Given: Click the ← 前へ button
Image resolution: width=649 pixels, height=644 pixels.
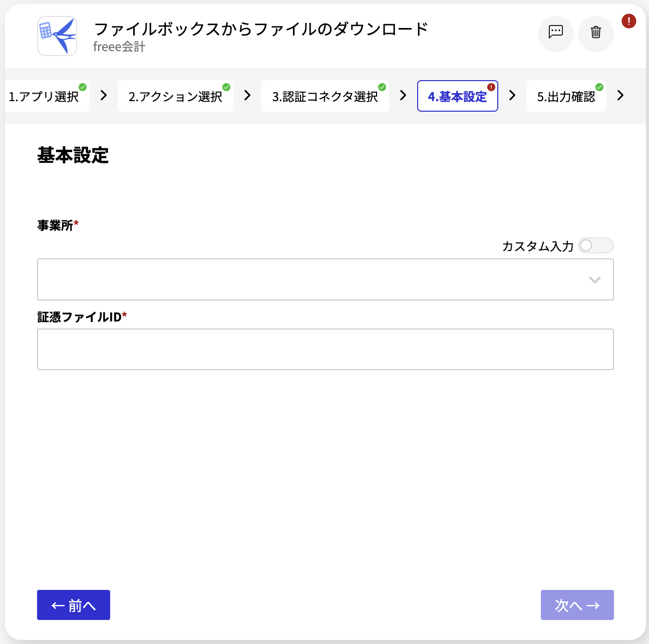Looking at the screenshot, I should tap(74, 605).
